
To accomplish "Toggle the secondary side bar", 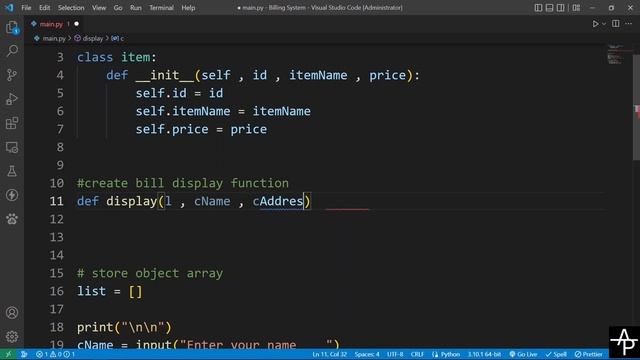I will [x=561, y=8].
